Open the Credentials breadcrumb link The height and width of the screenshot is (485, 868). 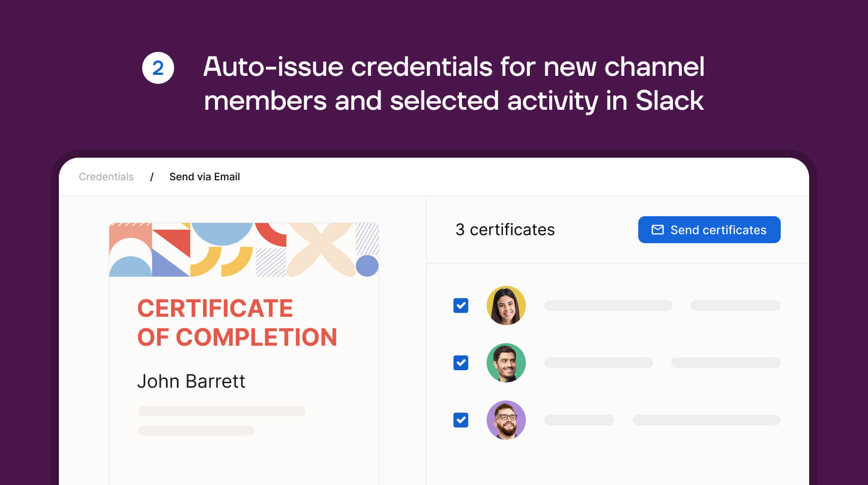106,177
